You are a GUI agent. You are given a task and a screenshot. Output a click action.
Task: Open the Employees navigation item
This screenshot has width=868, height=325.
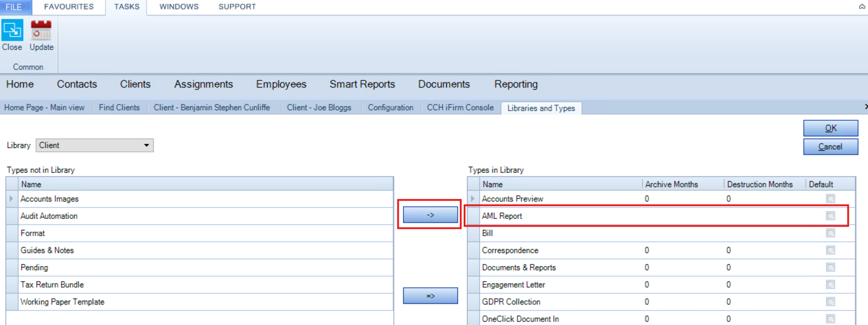point(281,84)
